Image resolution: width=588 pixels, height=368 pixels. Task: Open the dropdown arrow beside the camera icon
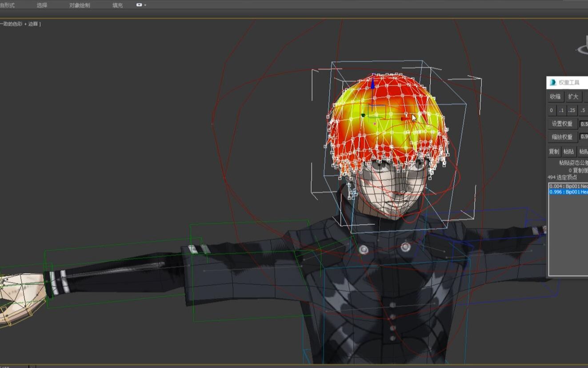click(145, 5)
